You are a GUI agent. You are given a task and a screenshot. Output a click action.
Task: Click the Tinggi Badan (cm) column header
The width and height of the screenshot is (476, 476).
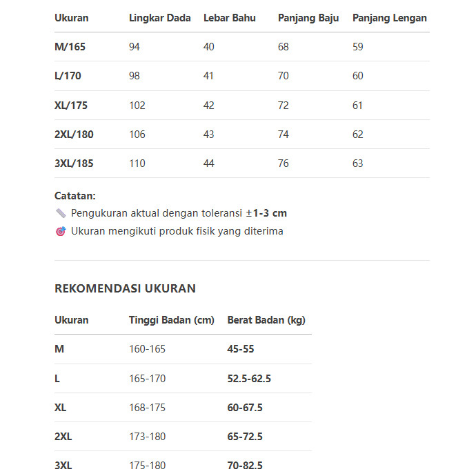(172, 320)
